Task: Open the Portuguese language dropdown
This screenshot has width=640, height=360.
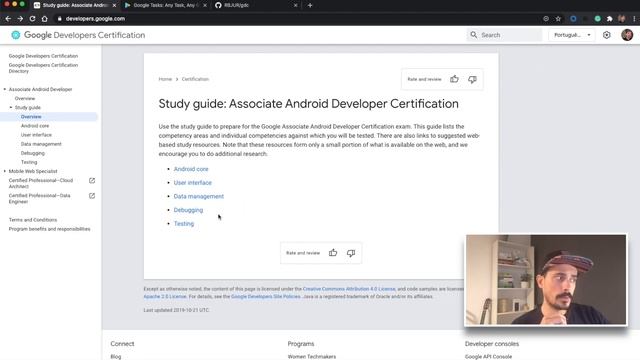Action: [572, 35]
